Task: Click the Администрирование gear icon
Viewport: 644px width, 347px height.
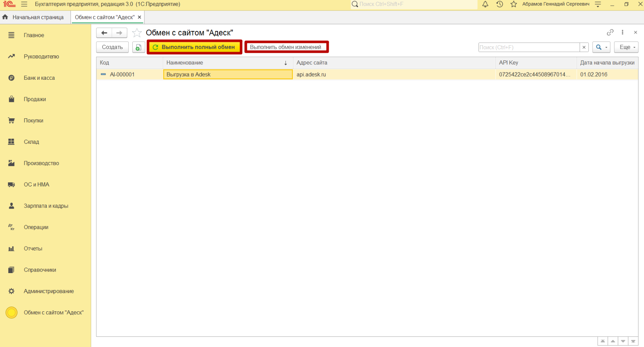Action: click(12, 291)
